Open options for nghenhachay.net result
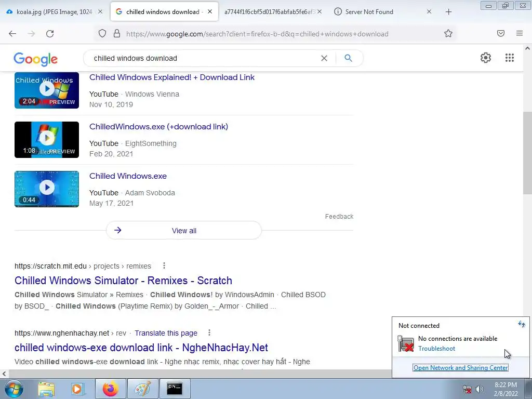Viewport: 532px width, 399px height. pos(209,333)
